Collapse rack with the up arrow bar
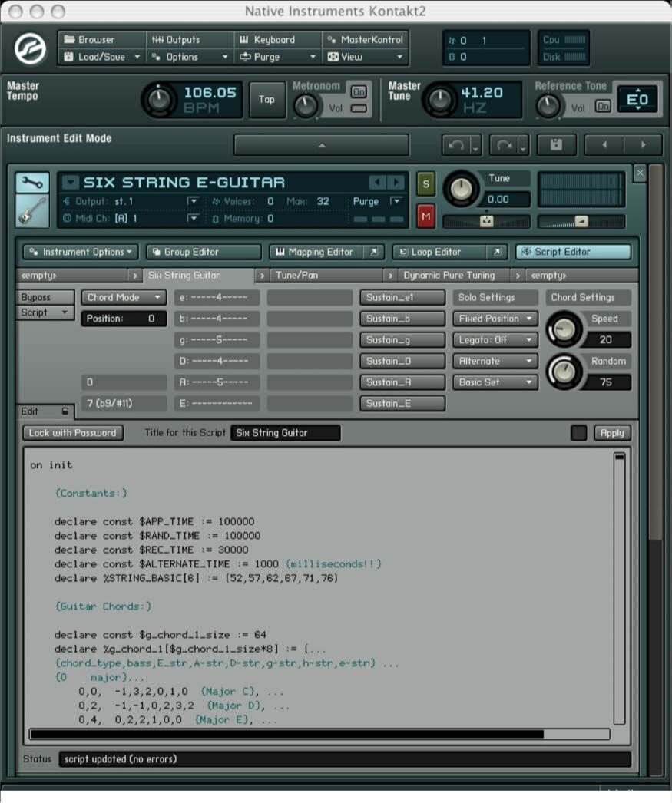The height and width of the screenshot is (803, 672). coord(322,145)
